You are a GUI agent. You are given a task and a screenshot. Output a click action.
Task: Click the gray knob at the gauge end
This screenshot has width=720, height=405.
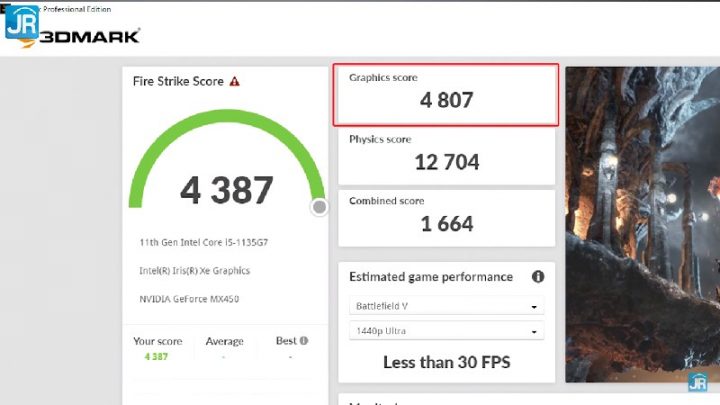click(x=319, y=207)
